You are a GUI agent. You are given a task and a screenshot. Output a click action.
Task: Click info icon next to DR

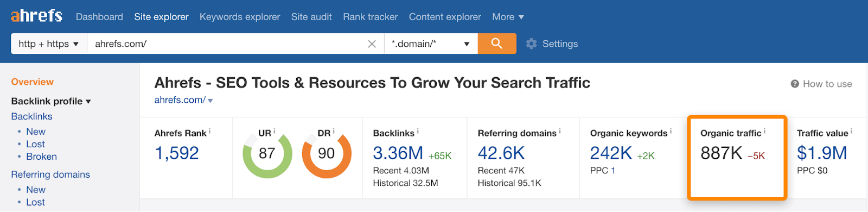click(334, 131)
